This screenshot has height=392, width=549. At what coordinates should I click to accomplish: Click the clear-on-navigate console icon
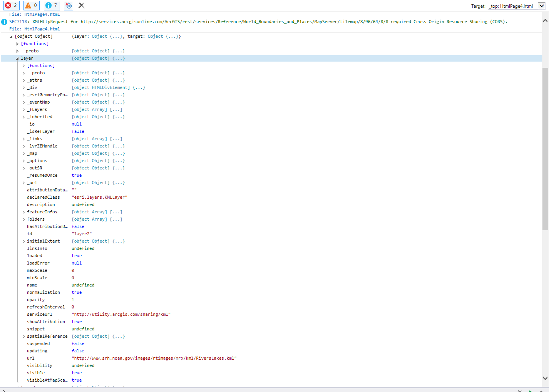pos(68,5)
